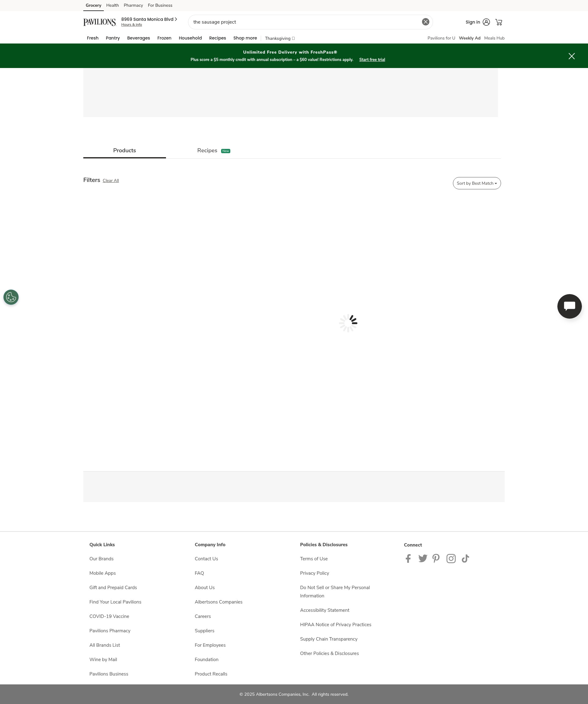The width and height of the screenshot is (588, 704).
Task: Click the Sign in profile icon
Action: pos(486,22)
